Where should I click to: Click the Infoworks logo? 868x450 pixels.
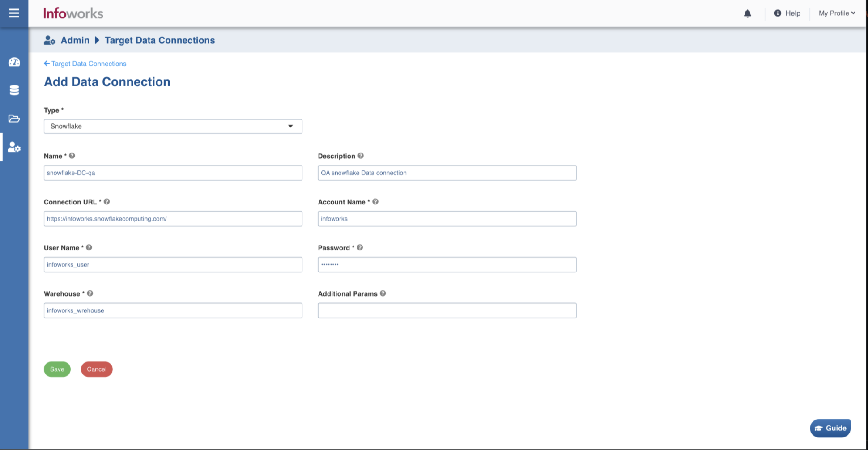(x=73, y=13)
